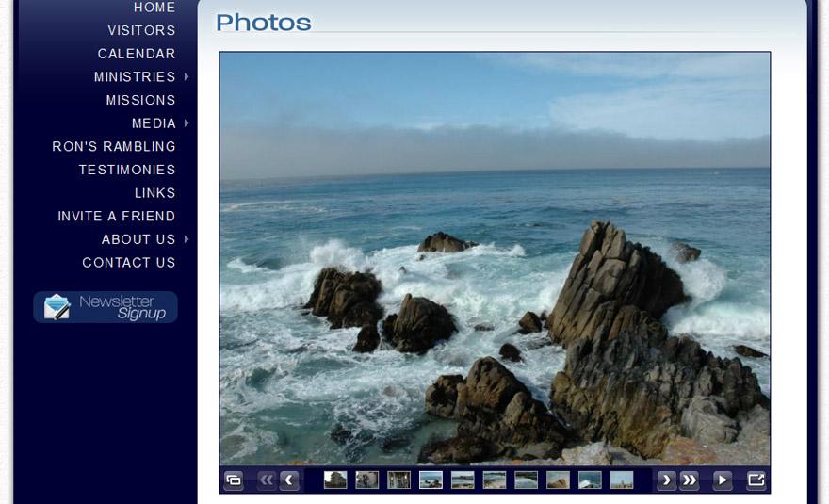Go to the Visitors page
This screenshot has height=504, width=829.
(141, 30)
